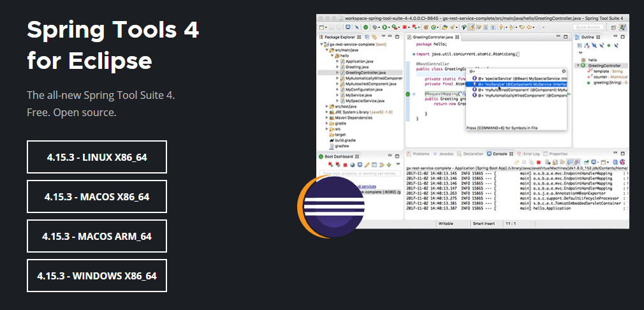This screenshot has width=644, height=310.
Task: Click the Quick Access search field
Action: coord(588,27)
